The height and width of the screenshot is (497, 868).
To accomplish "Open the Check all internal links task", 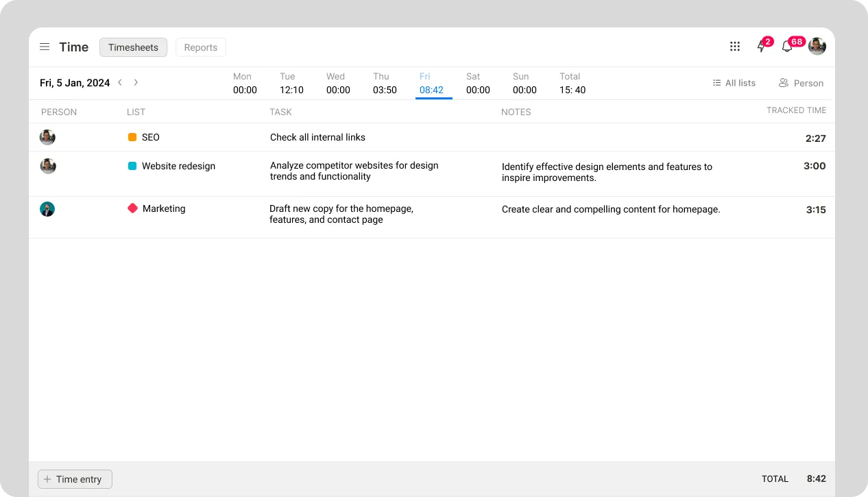I will pos(317,137).
